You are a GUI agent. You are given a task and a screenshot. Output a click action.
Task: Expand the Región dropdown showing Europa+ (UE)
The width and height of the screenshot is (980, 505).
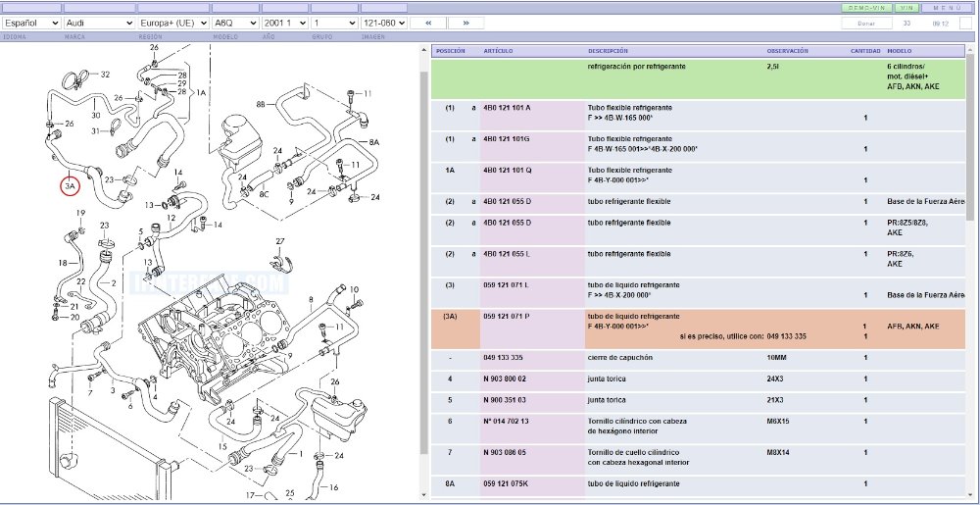pyautogui.click(x=173, y=23)
